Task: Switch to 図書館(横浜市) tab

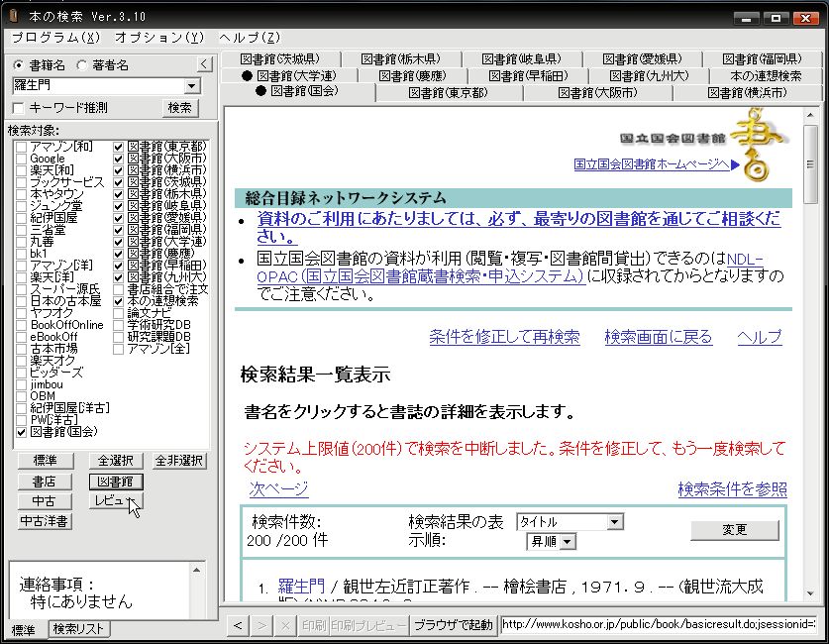Action: click(x=747, y=92)
